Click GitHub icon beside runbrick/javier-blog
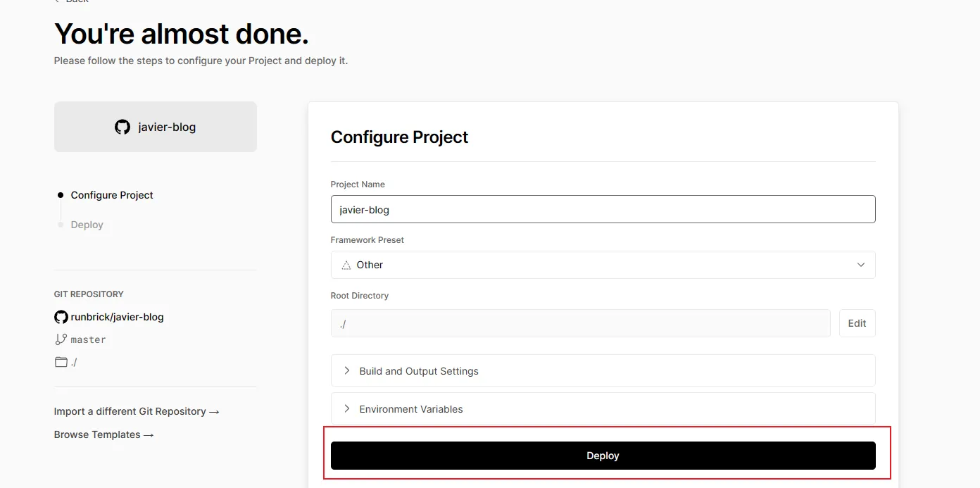 coord(61,317)
